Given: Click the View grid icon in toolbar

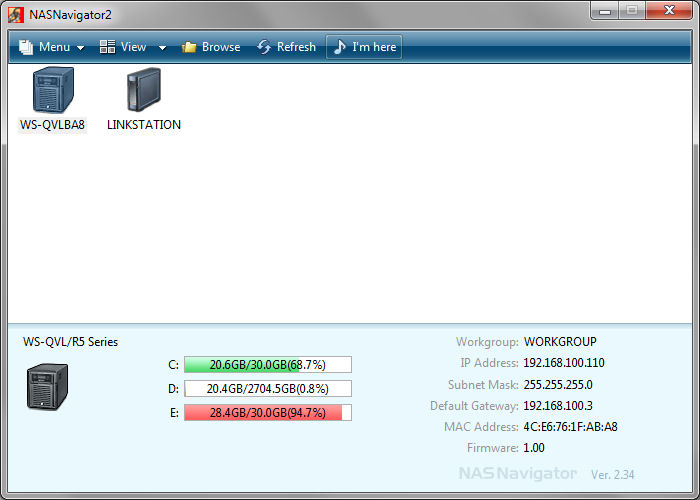Looking at the screenshot, I should [x=107, y=46].
